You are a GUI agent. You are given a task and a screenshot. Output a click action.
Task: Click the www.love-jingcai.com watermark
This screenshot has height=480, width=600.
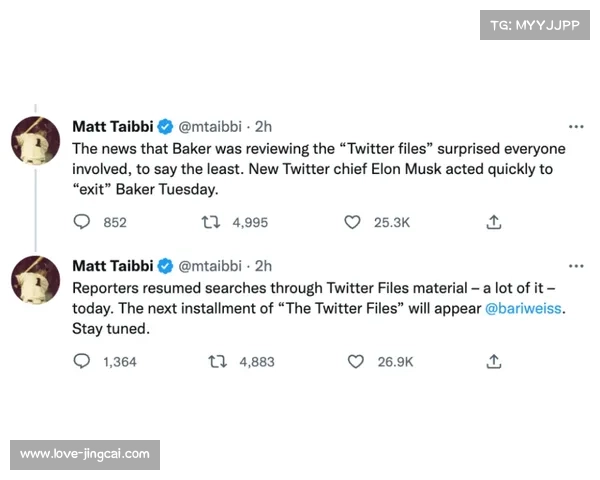(x=84, y=454)
